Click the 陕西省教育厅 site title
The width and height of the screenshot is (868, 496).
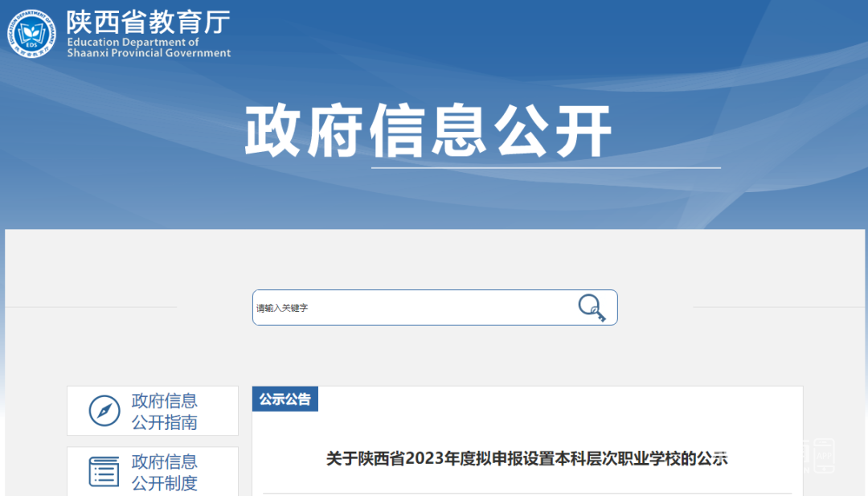coord(148,23)
